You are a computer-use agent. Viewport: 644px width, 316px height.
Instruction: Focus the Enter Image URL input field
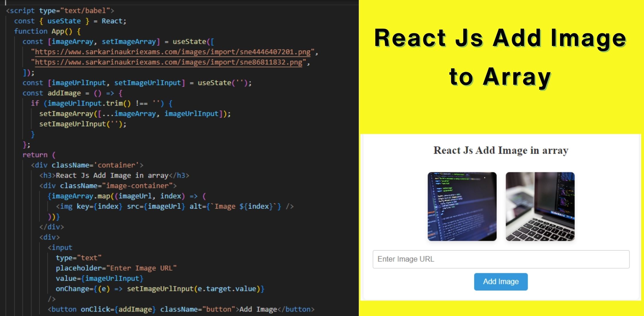tap(501, 259)
